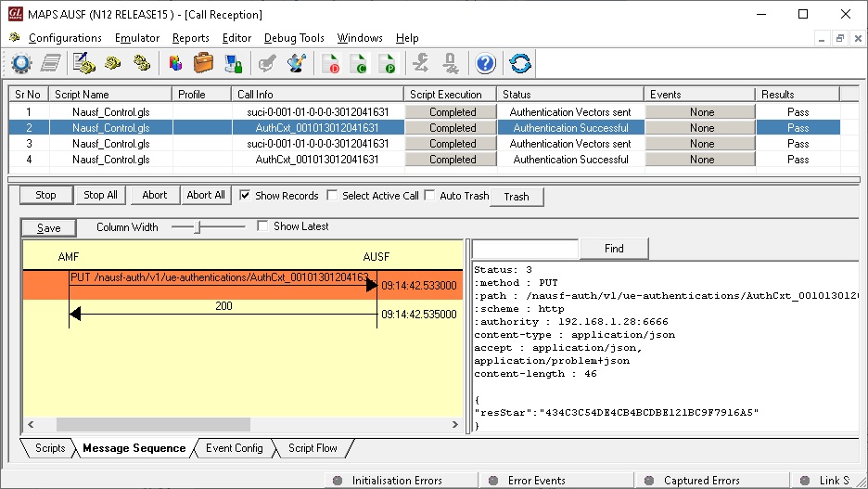
Task: Click the Save button
Action: click(49, 227)
